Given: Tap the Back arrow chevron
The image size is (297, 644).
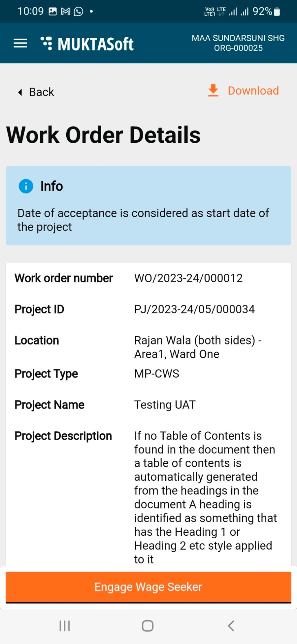Looking at the screenshot, I should [20, 92].
